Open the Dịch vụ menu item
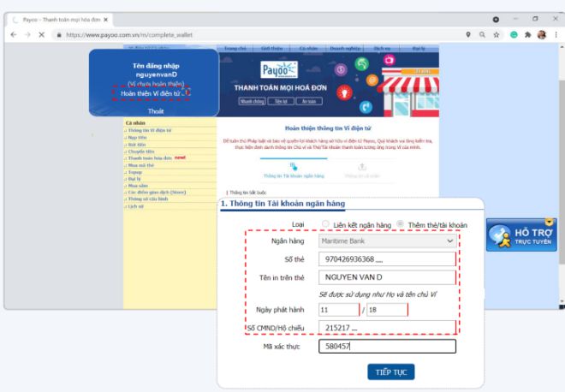 pyautogui.click(x=382, y=48)
